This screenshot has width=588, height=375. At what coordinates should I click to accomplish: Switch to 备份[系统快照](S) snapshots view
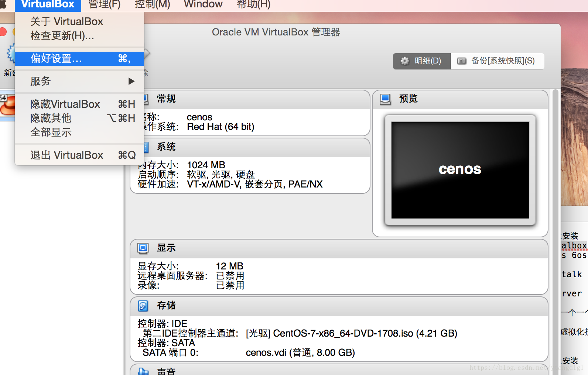pyautogui.click(x=497, y=61)
